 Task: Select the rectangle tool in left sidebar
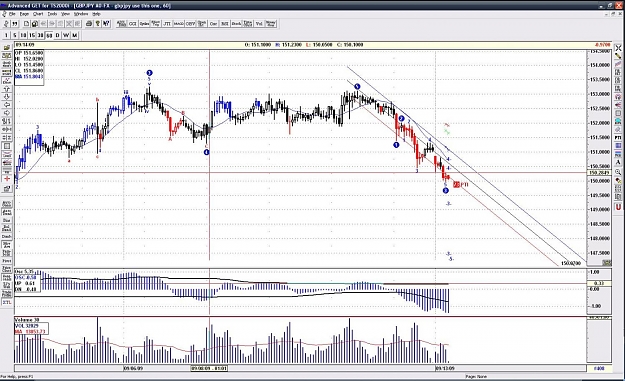7,146
